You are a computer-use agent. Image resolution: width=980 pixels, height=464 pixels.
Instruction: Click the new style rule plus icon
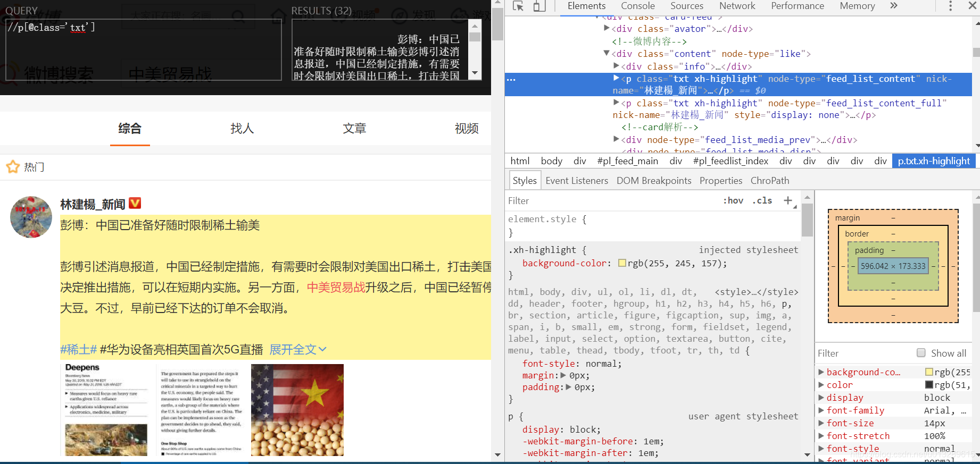coord(788,200)
